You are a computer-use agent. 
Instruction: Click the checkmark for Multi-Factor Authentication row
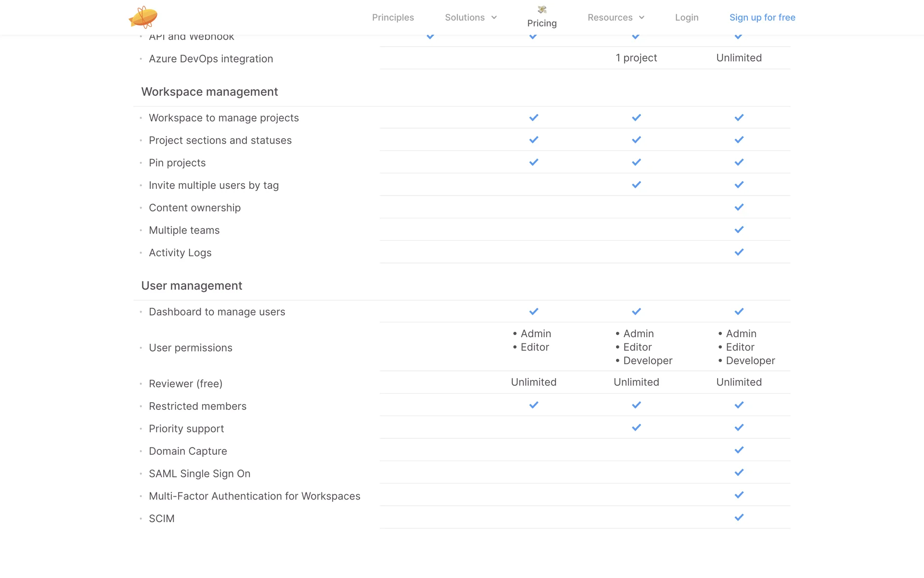click(739, 495)
